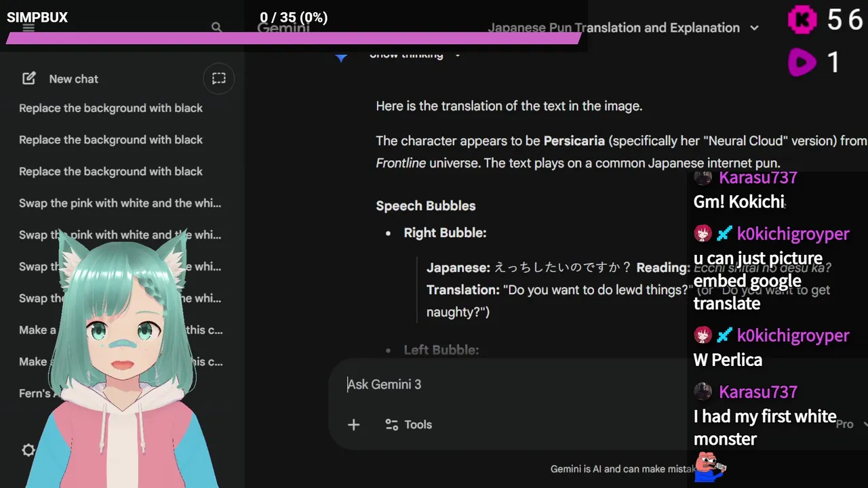Click the Gemini logo title
This screenshot has width=868, height=488.
283,28
